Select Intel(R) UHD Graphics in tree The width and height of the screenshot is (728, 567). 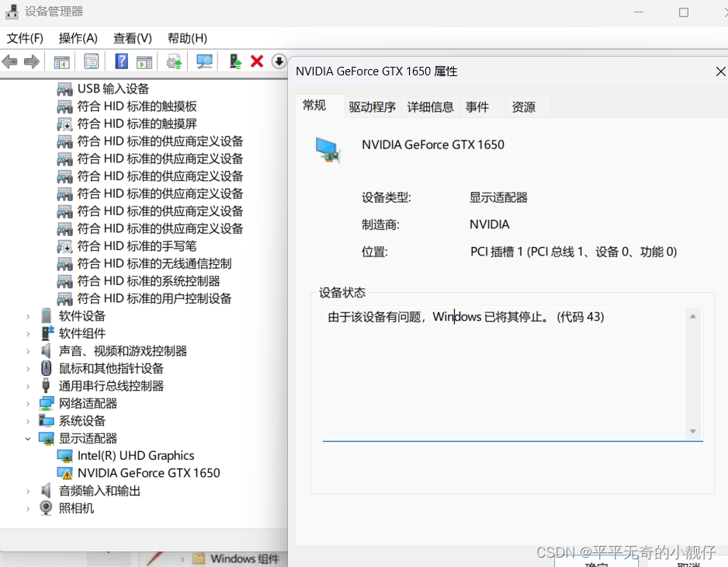pos(136,456)
